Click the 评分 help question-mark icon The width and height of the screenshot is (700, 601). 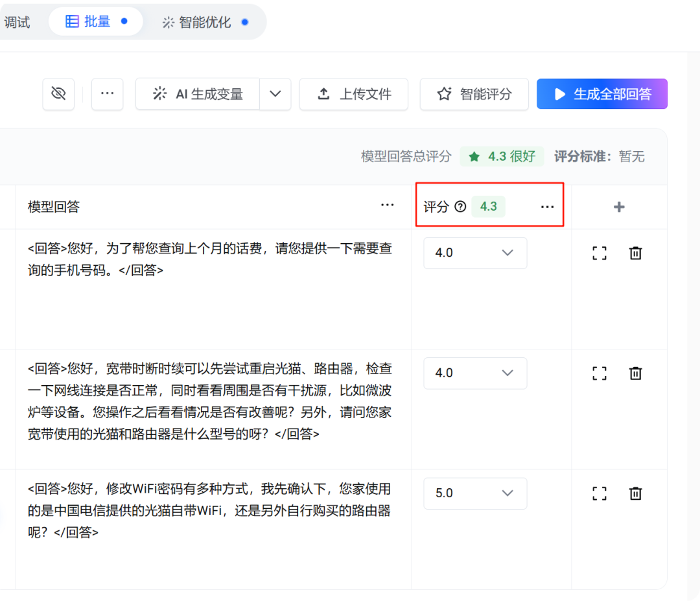(x=460, y=207)
